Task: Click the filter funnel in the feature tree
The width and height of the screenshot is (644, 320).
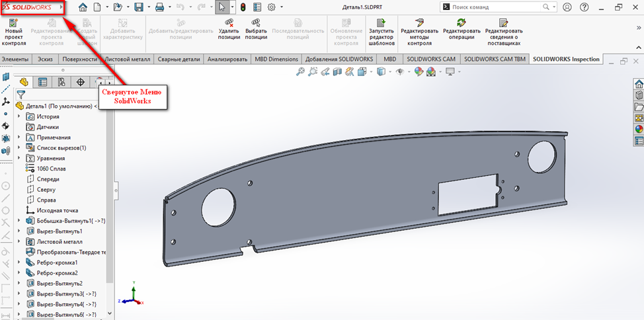Action: [21, 95]
